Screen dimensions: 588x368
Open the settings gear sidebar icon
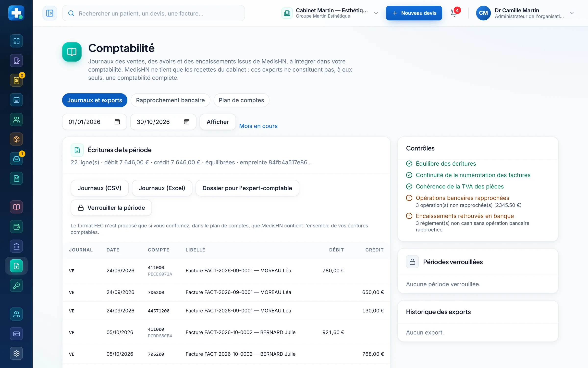16,353
